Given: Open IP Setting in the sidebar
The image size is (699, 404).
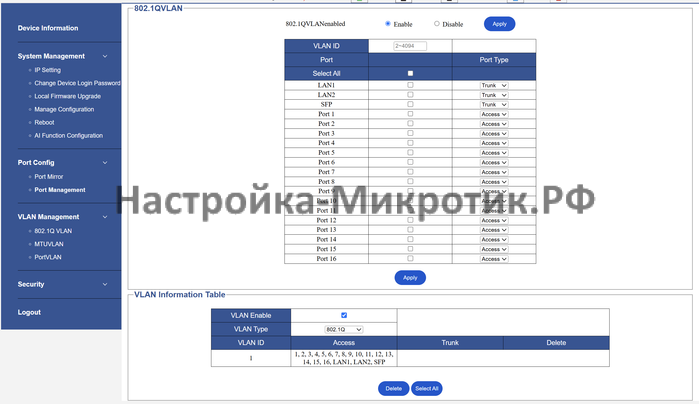Looking at the screenshot, I should (x=47, y=70).
